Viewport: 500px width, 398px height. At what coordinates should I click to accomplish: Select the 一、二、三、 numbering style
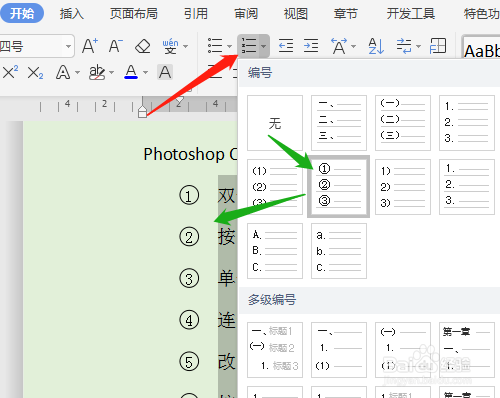tap(339, 123)
